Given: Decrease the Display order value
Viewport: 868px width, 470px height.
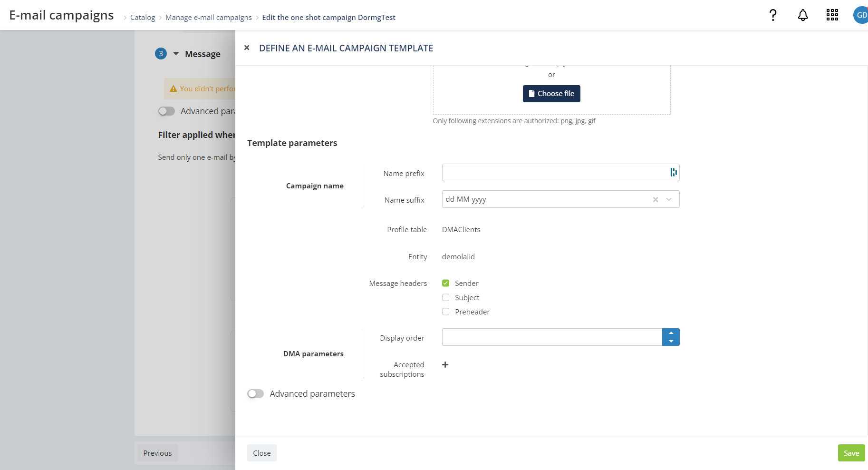Looking at the screenshot, I should coord(671,342).
